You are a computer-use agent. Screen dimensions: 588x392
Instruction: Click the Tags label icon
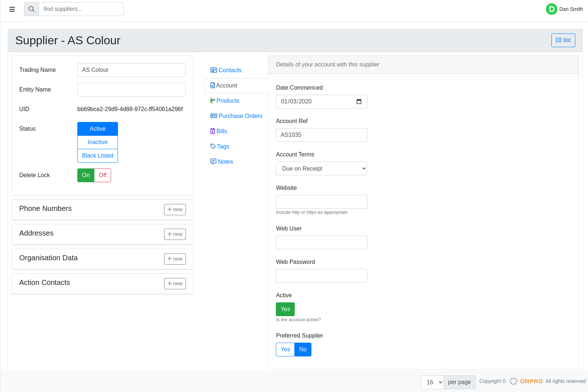(x=213, y=146)
